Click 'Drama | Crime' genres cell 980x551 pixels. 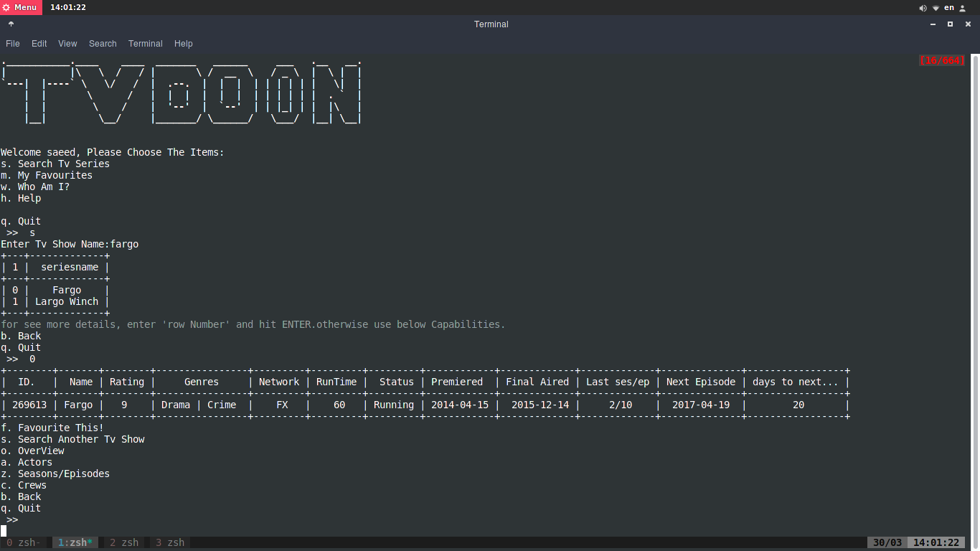pyautogui.click(x=199, y=405)
